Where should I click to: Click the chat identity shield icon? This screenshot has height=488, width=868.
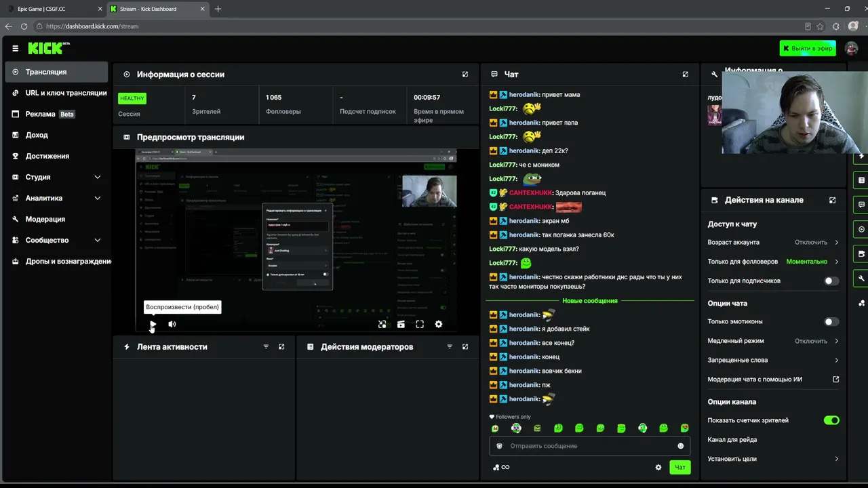pos(500,446)
